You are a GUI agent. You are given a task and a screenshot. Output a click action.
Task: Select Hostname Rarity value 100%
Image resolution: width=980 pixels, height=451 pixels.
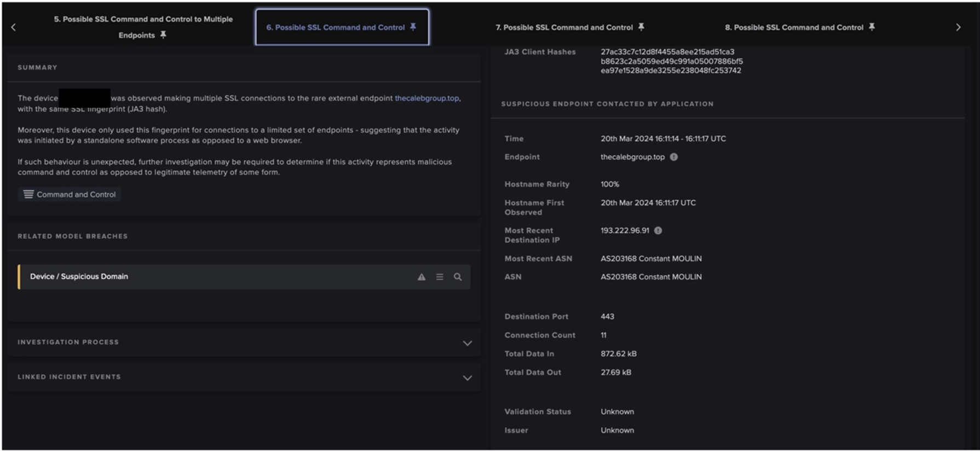point(610,184)
